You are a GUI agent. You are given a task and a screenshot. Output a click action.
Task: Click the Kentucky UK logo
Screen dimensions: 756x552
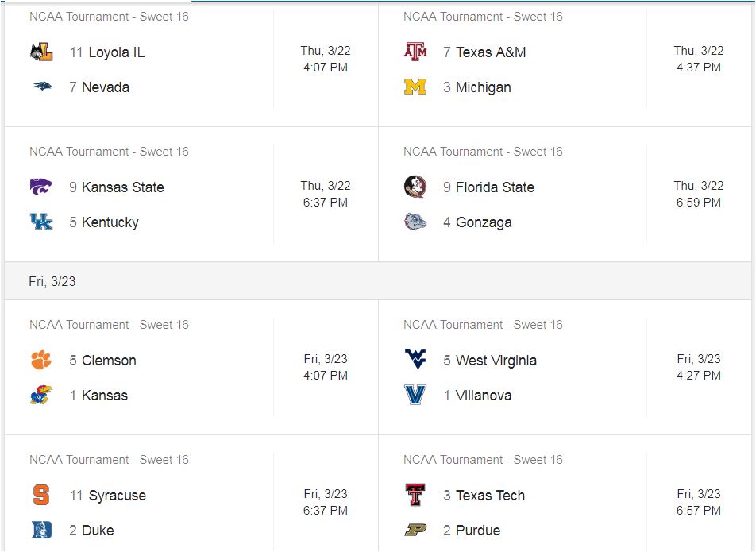pos(41,222)
